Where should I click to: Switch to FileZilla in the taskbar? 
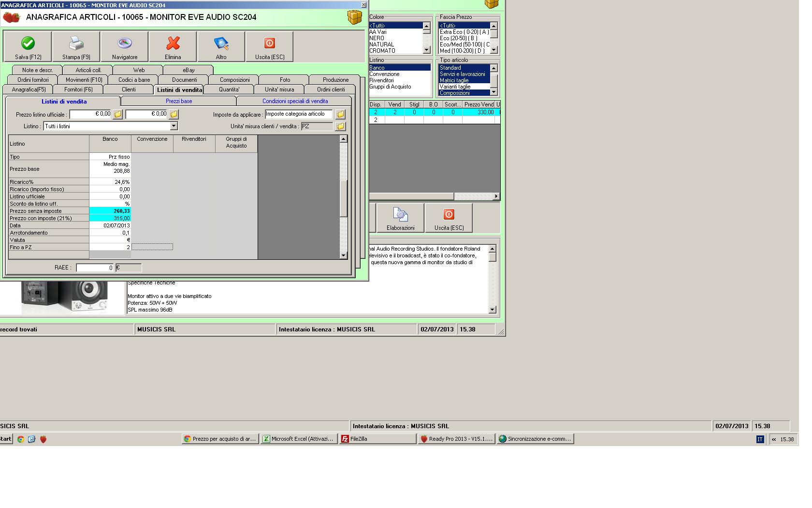pyautogui.click(x=377, y=439)
